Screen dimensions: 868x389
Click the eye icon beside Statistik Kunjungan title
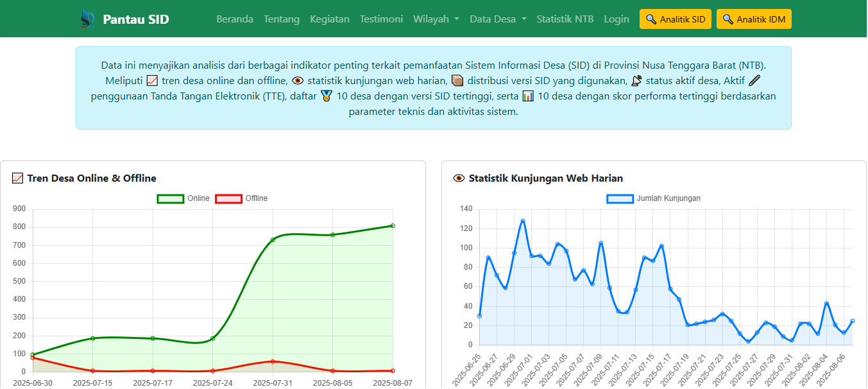(x=459, y=178)
